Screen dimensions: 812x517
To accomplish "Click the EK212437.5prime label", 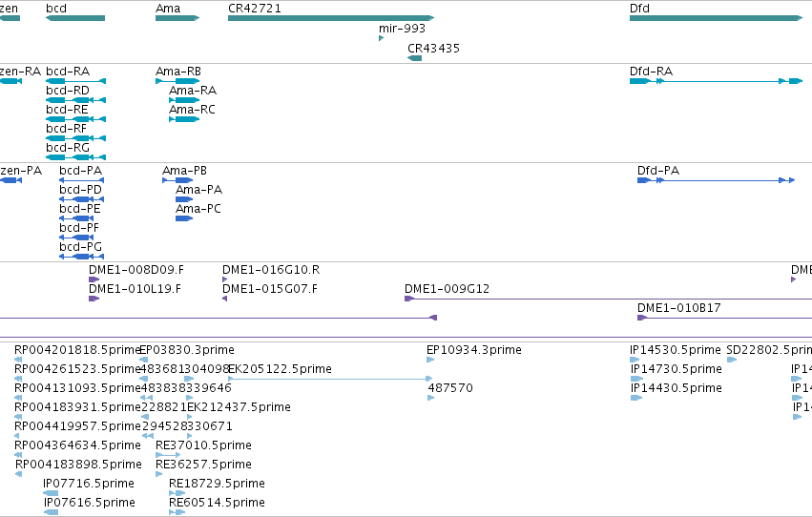I will pos(239,407).
